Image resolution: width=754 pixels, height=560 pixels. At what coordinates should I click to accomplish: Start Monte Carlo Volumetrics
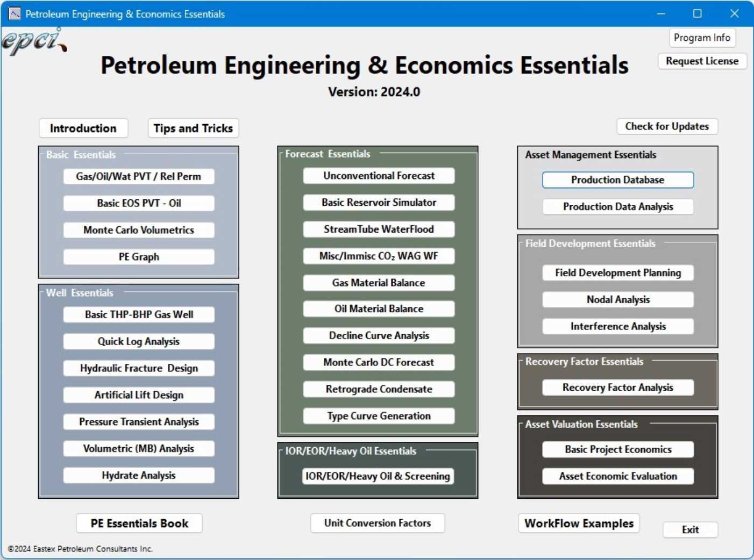click(139, 230)
